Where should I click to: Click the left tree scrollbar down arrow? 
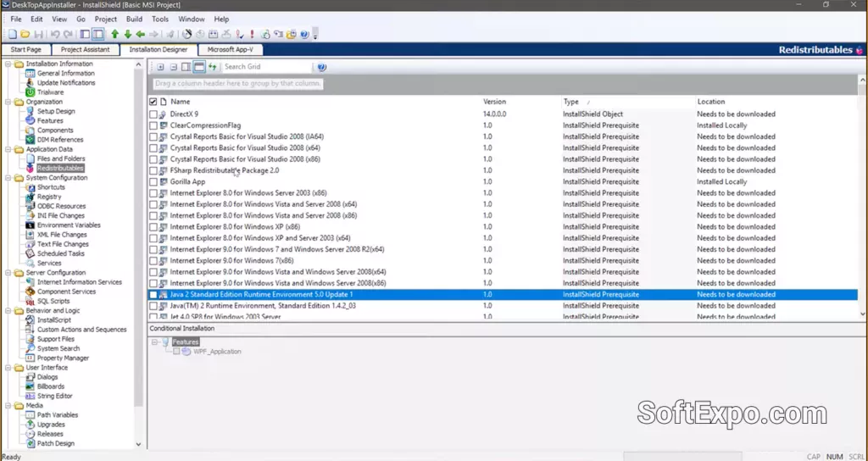[138, 444]
